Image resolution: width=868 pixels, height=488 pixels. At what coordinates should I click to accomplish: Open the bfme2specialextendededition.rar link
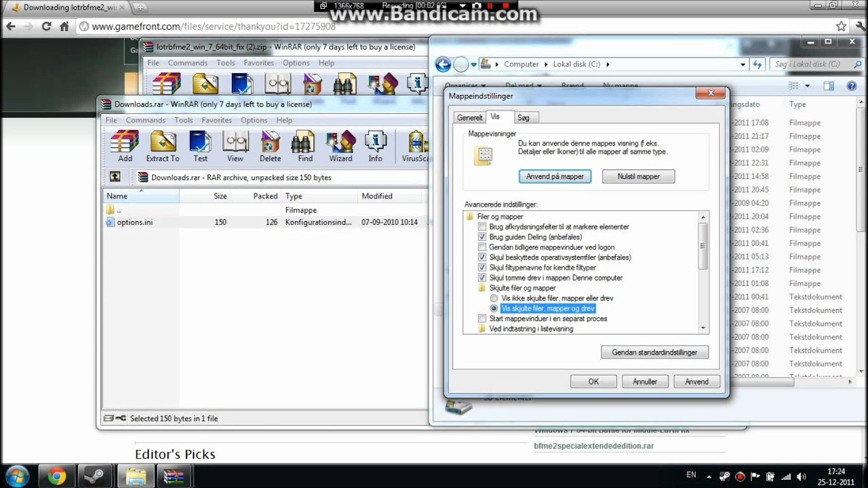[594, 446]
